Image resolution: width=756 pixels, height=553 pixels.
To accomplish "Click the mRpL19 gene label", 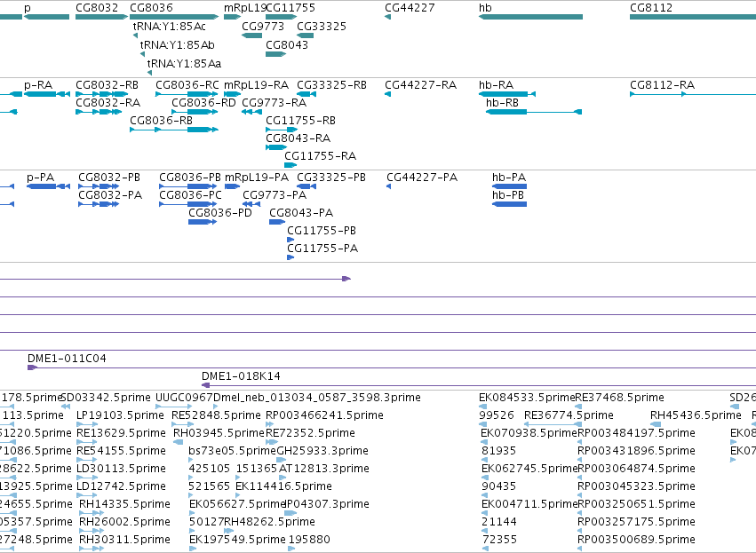I will tap(245, 8).
